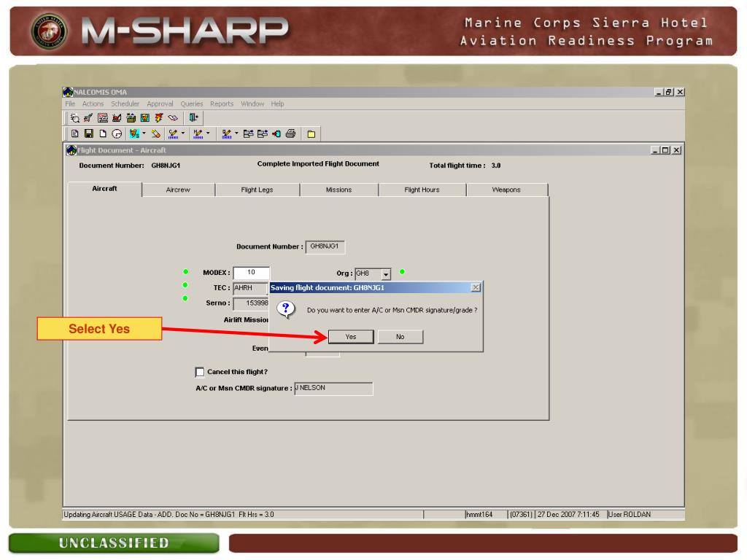
Task: Click the pink eraser icon before the exit door
Action: pyautogui.click(x=173, y=117)
